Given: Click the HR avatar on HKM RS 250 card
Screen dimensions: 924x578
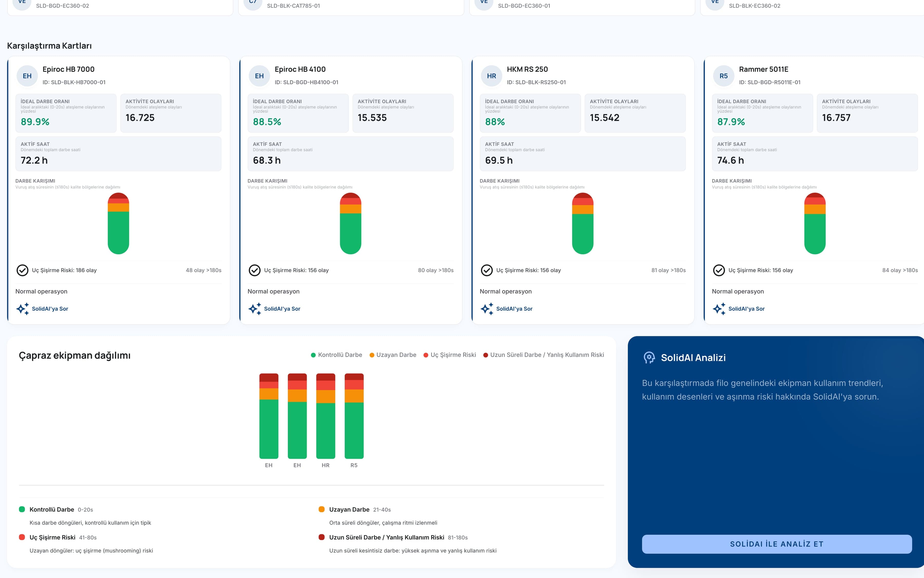Looking at the screenshot, I should (x=492, y=76).
